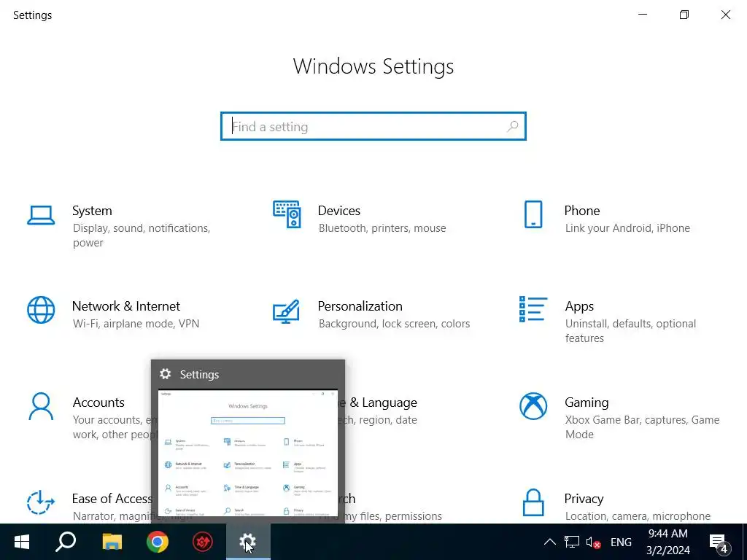Open the Devices keyboard-speaker icon
The width and height of the screenshot is (747, 560).
[287, 214]
